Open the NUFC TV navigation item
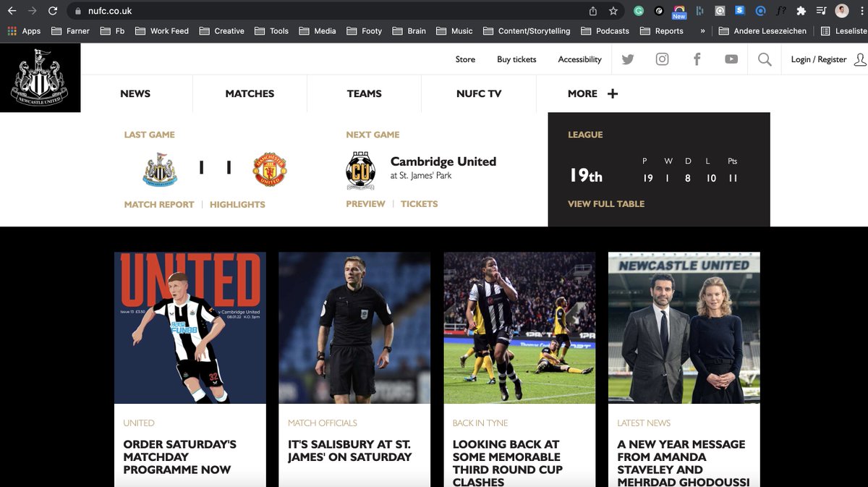Image resolution: width=868 pixels, height=487 pixels. pyautogui.click(x=479, y=93)
